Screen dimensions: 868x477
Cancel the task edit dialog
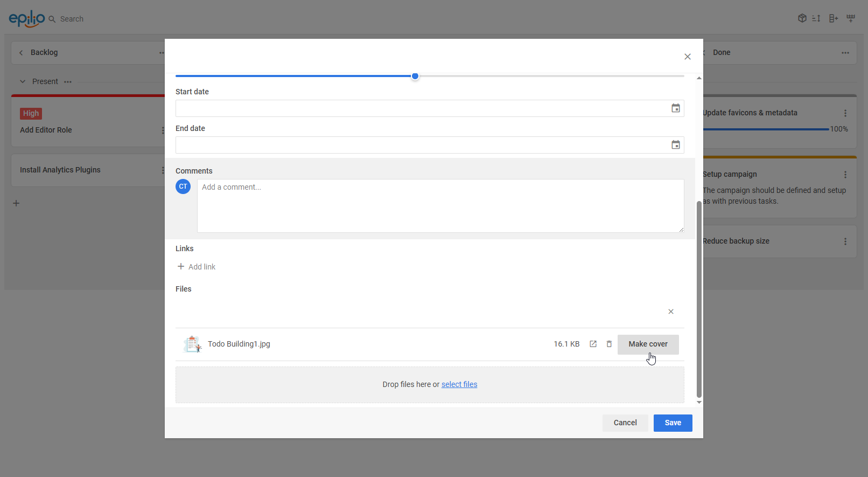tap(625, 423)
